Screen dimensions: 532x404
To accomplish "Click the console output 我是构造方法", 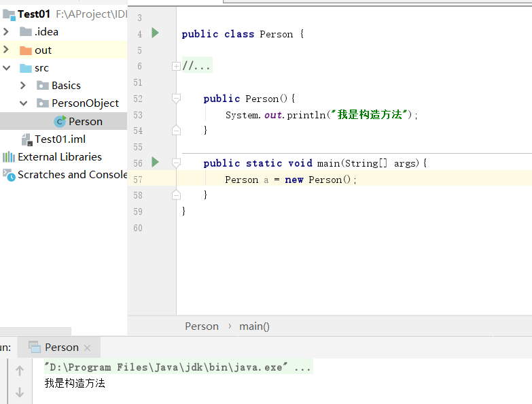I will click(x=75, y=383).
